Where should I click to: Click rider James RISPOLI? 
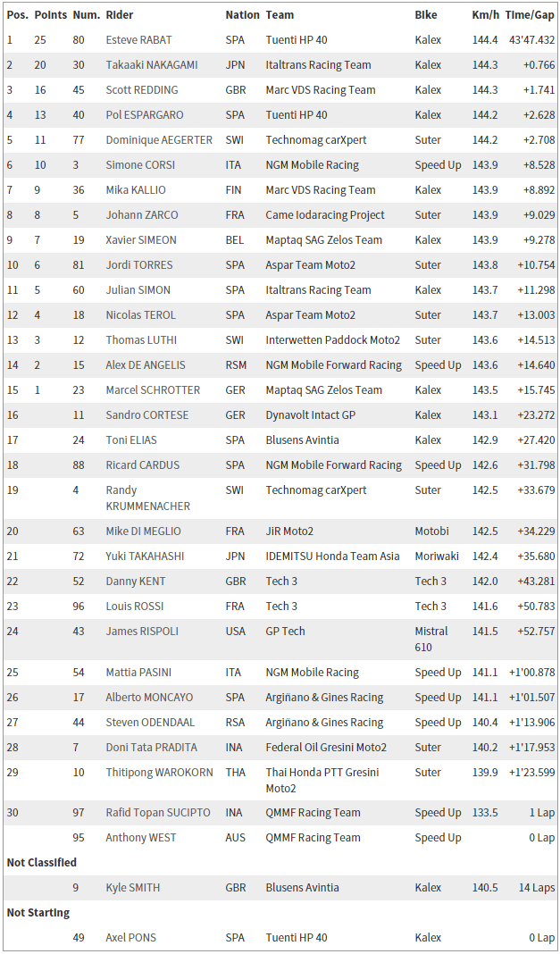(141, 632)
